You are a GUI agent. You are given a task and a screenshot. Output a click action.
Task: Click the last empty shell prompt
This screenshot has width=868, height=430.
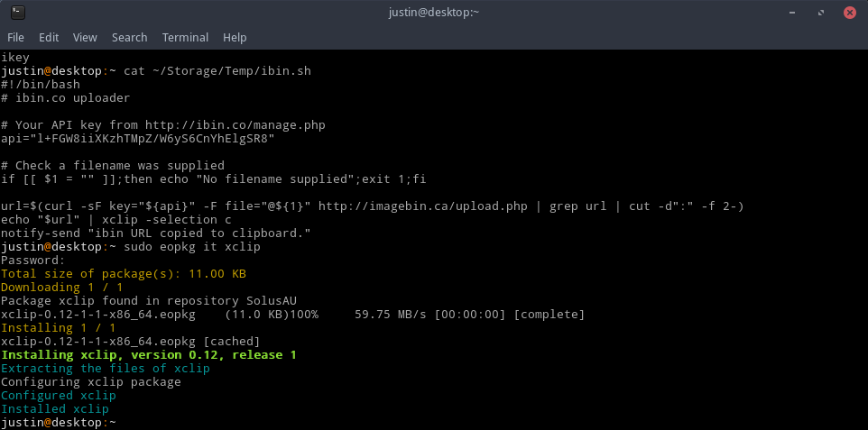click(58, 423)
